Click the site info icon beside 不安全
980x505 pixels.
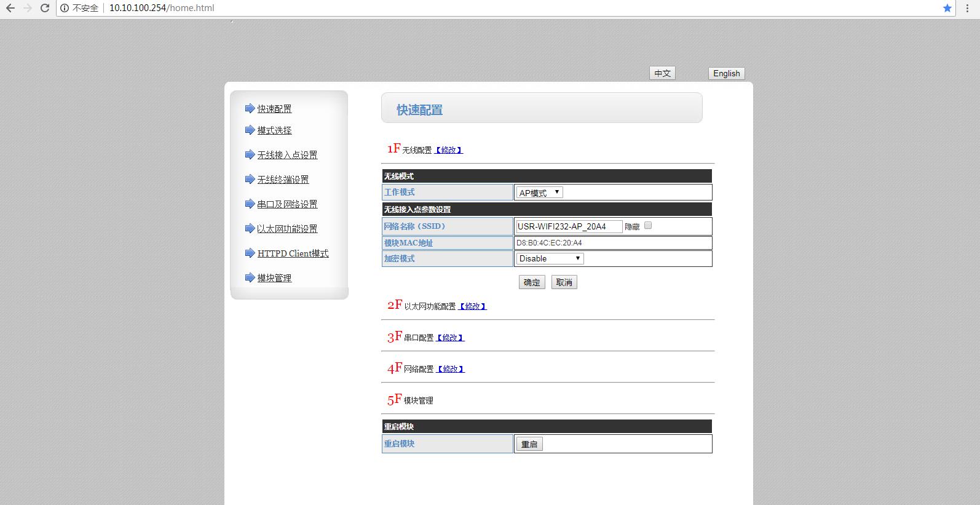coord(65,8)
